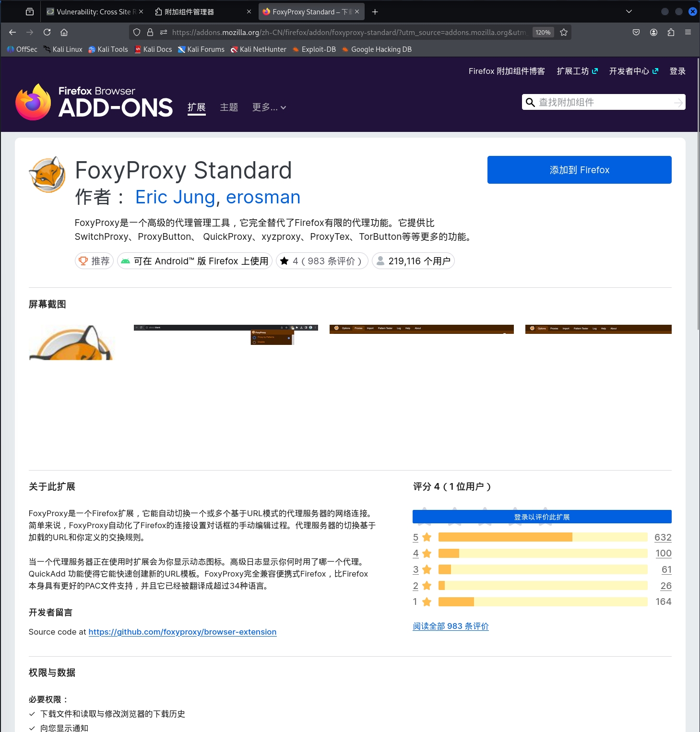This screenshot has height=732, width=700.
Task: Bookmark this page with the star icon
Action: tap(564, 32)
